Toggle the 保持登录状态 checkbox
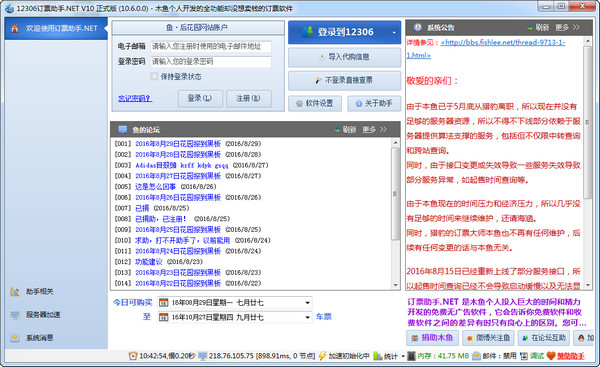 click(x=154, y=77)
